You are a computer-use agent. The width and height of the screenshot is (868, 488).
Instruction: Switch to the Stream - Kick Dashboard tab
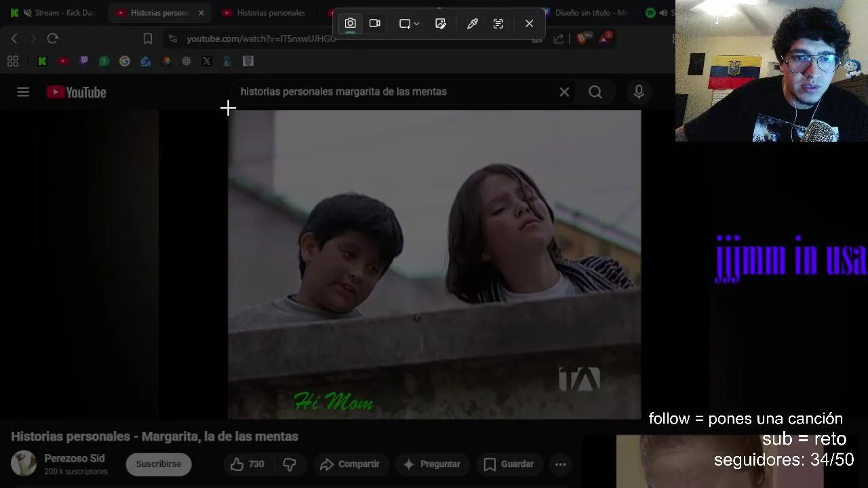pyautogui.click(x=54, y=13)
